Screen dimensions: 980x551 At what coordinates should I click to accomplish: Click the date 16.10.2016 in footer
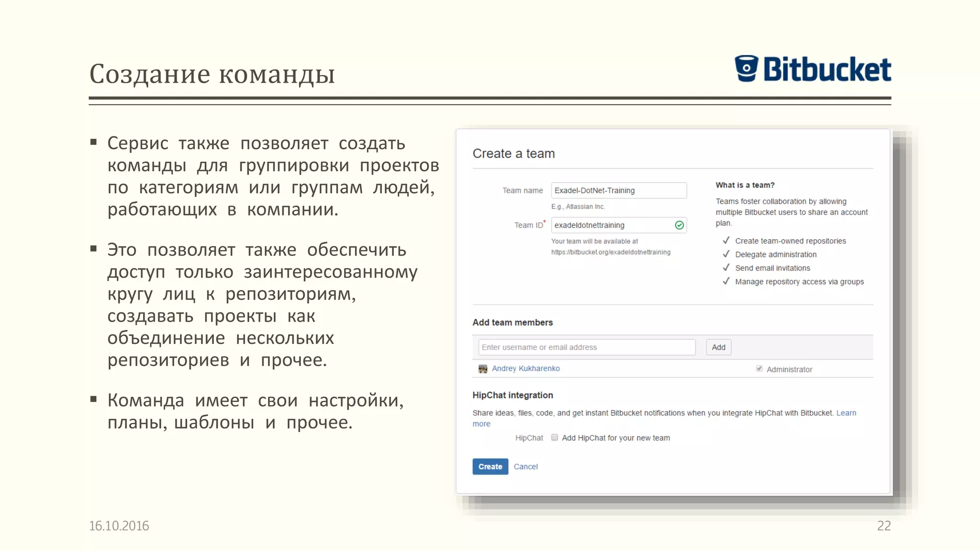pyautogui.click(x=119, y=526)
